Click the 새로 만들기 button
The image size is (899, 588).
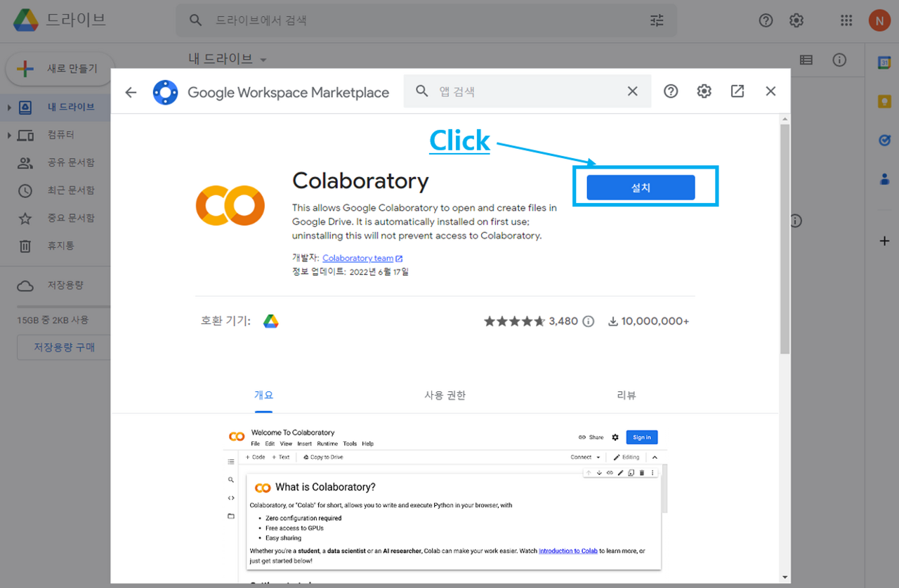pos(60,69)
